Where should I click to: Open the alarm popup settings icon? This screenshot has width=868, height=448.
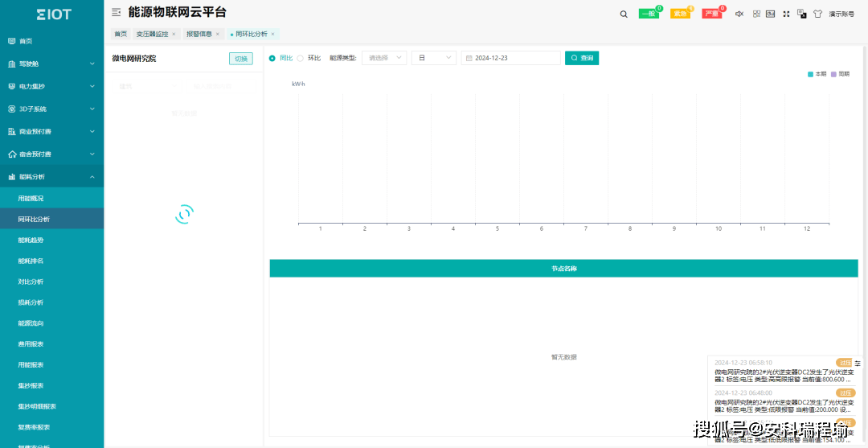[858, 364]
